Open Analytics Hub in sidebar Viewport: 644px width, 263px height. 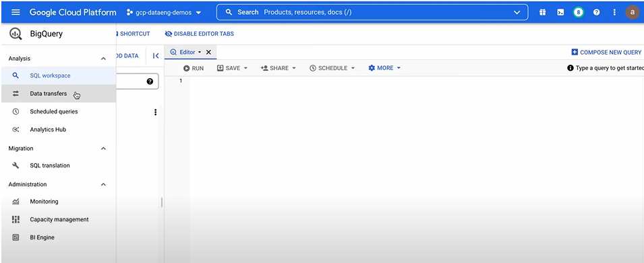coord(58,129)
